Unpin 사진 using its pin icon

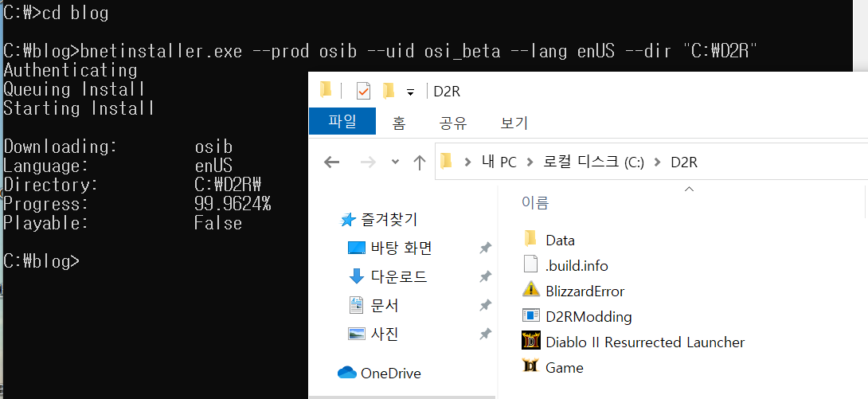[x=486, y=334]
